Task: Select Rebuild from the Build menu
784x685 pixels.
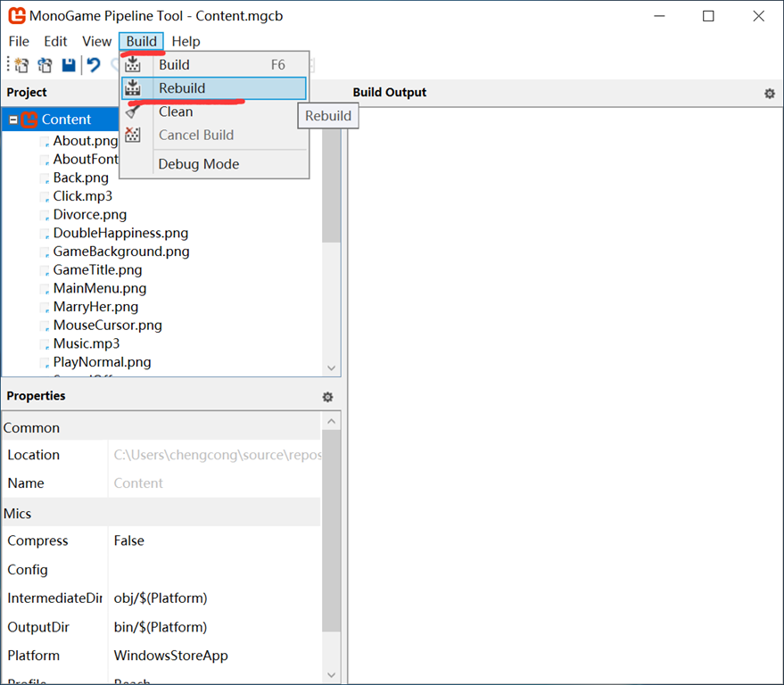Action: (x=182, y=88)
